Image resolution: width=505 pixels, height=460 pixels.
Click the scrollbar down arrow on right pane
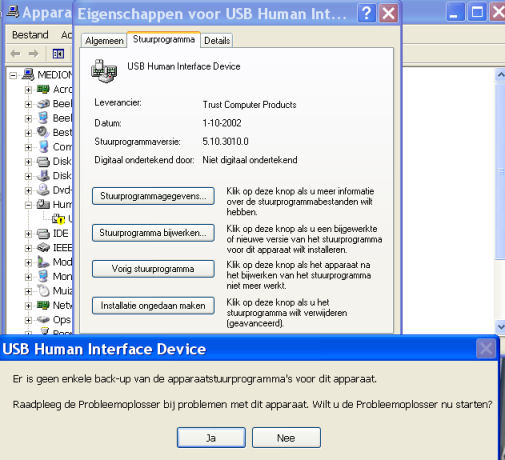[500, 326]
